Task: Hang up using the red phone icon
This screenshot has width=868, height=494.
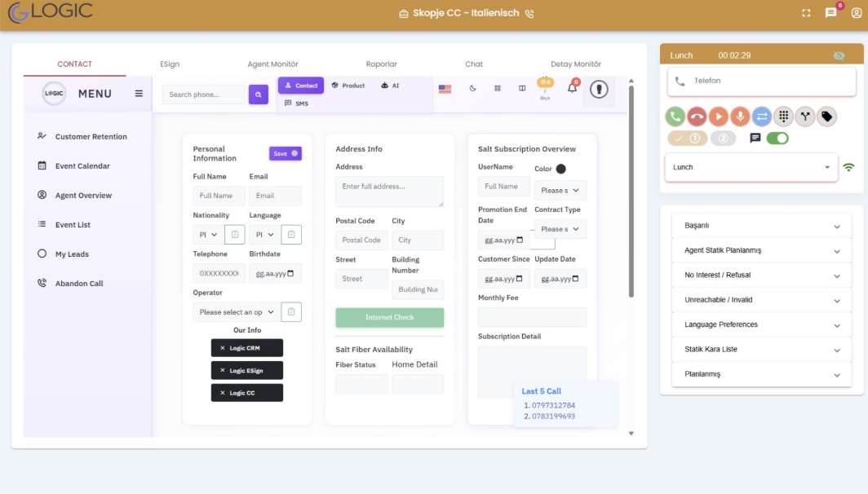Action: click(697, 117)
